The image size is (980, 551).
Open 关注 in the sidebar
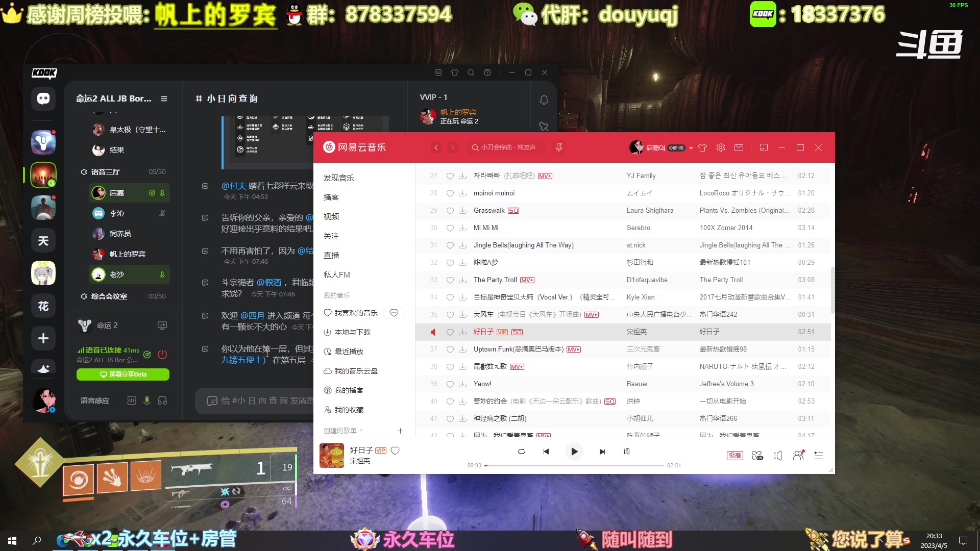(331, 236)
